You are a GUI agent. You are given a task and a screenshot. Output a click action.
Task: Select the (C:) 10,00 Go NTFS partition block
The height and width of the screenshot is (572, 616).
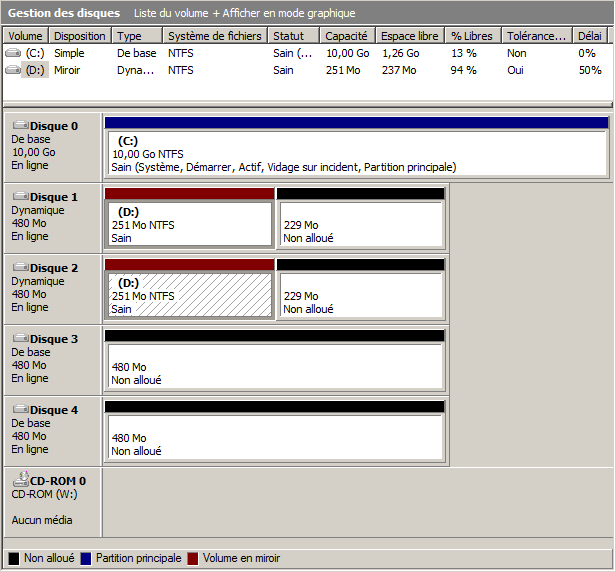coord(356,153)
